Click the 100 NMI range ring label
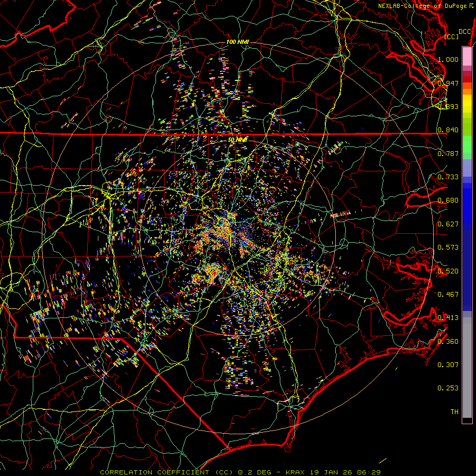 coord(237,42)
